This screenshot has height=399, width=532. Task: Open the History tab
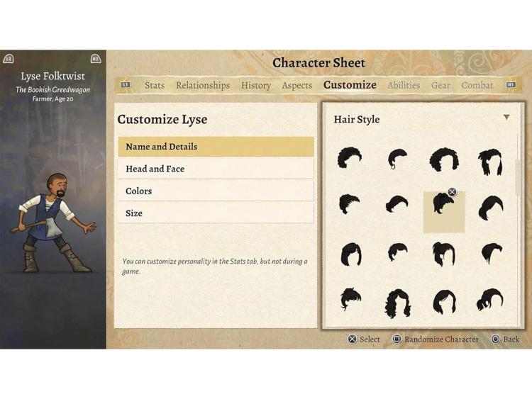click(x=256, y=85)
